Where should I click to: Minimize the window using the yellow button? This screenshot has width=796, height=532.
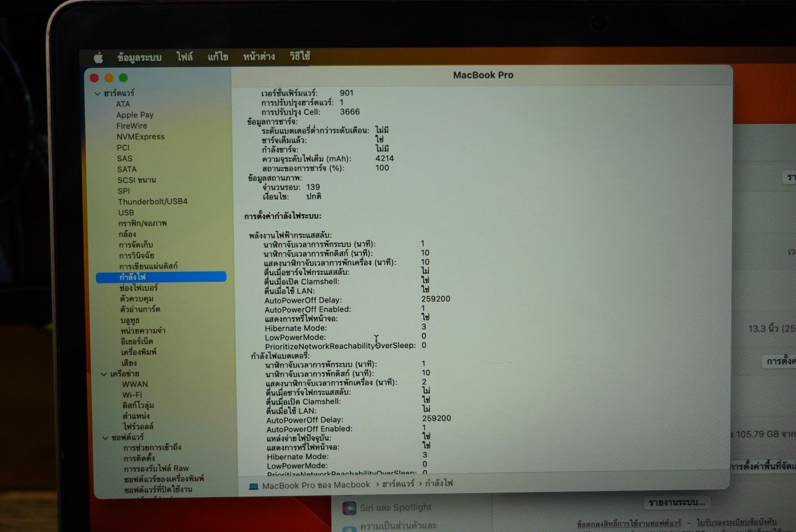[109, 78]
